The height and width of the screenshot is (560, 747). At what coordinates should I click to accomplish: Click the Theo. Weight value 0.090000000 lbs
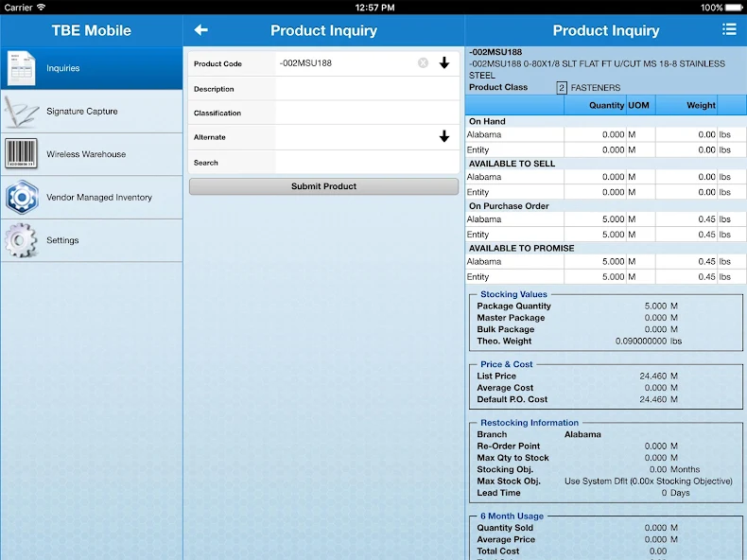click(x=649, y=341)
